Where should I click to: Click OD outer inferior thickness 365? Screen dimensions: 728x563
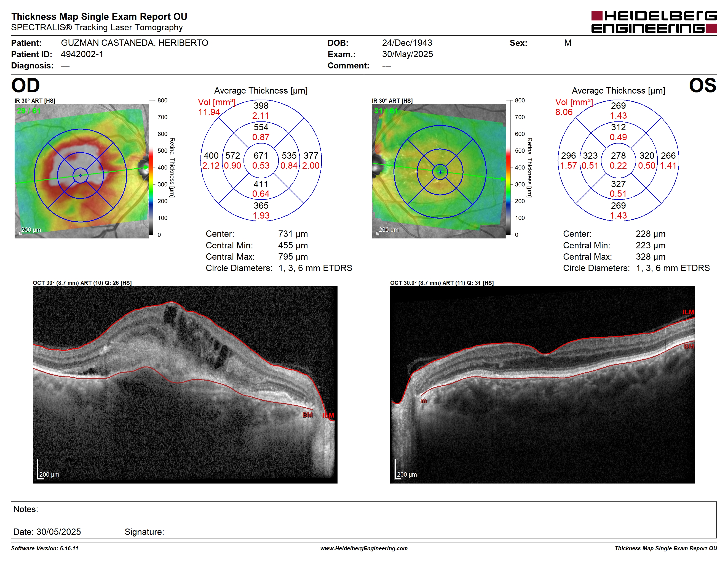point(261,205)
